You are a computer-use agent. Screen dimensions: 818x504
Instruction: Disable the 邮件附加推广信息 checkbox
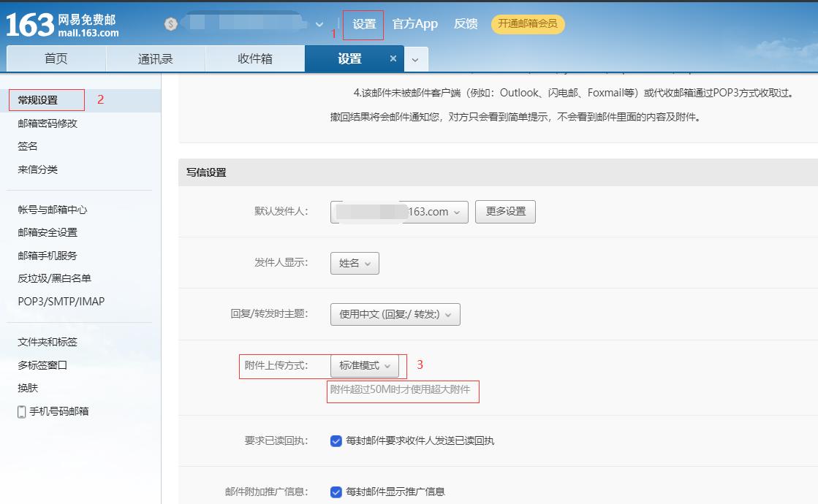335,492
